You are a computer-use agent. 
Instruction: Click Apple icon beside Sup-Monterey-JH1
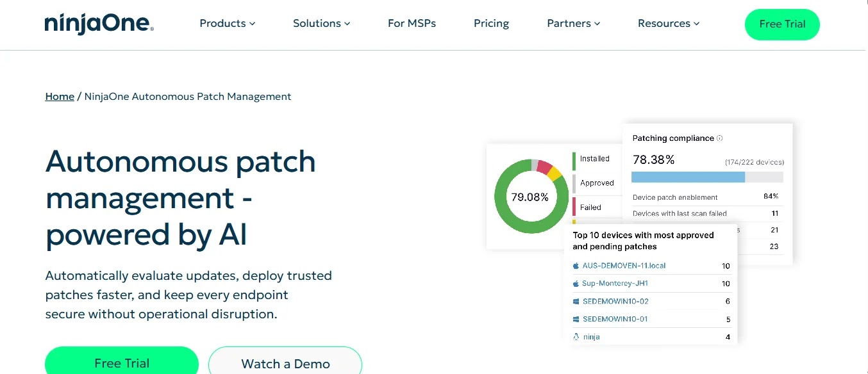(x=576, y=284)
